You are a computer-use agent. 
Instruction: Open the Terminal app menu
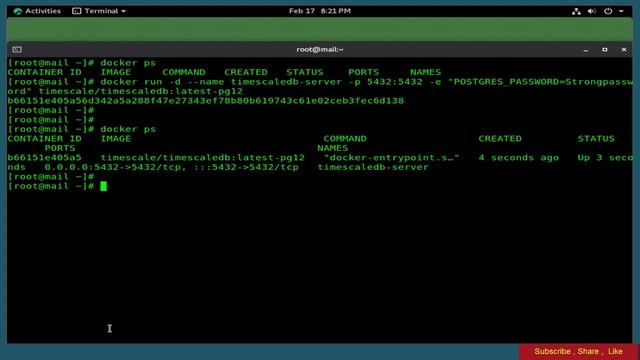(x=99, y=11)
